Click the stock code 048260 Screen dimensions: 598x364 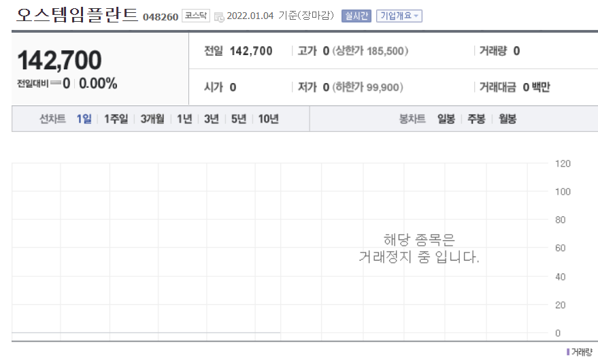[161, 17]
